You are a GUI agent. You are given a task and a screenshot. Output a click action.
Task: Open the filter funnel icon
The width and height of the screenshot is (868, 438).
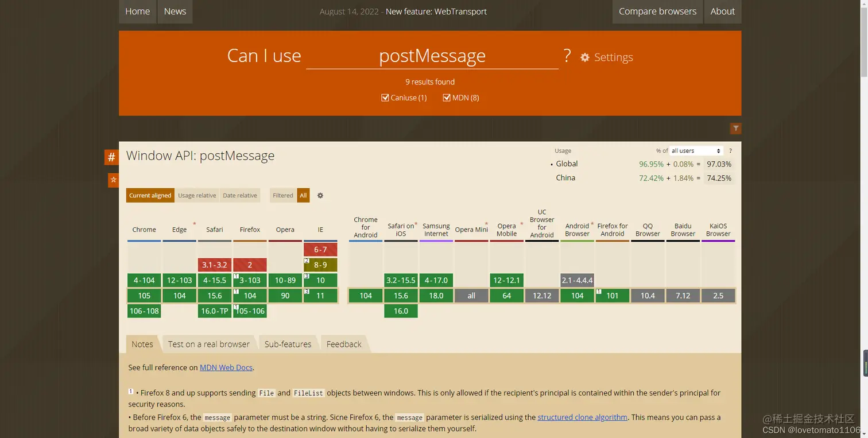point(735,129)
